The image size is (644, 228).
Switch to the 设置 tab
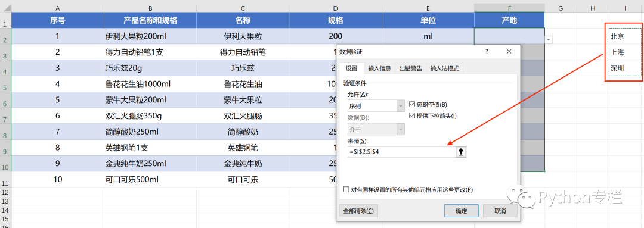(352, 68)
